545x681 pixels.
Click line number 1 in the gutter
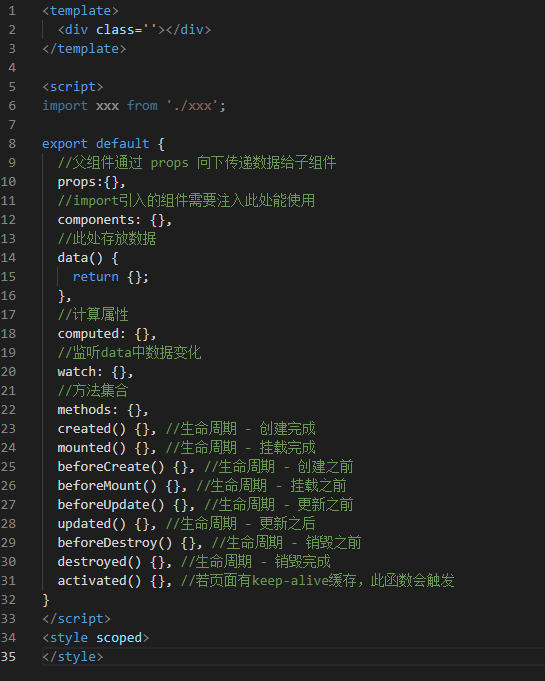coord(12,10)
